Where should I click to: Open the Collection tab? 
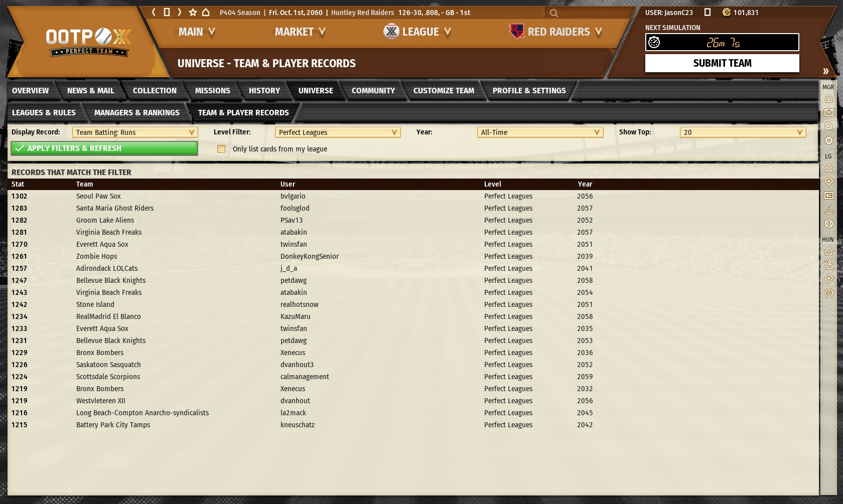[x=155, y=91]
